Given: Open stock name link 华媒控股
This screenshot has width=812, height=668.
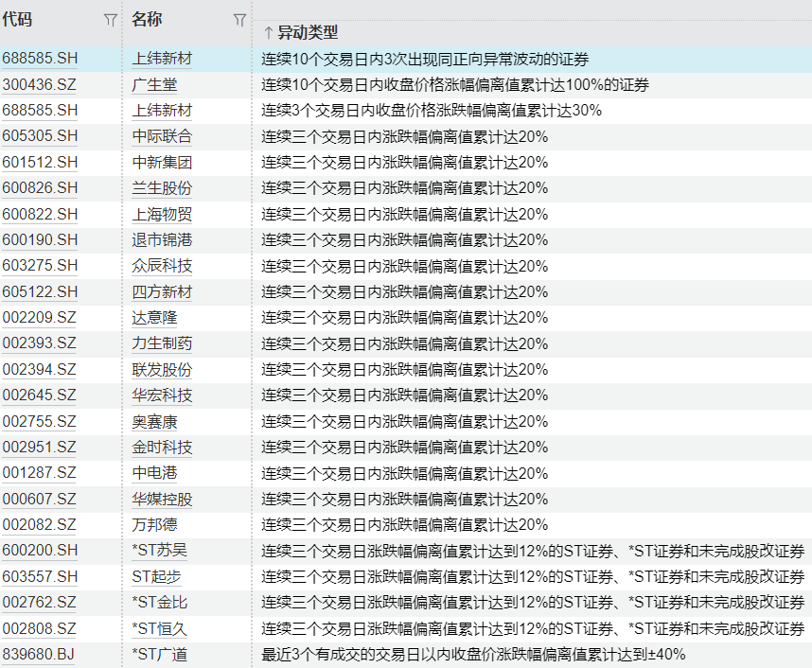Looking at the screenshot, I should click(x=162, y=499).
